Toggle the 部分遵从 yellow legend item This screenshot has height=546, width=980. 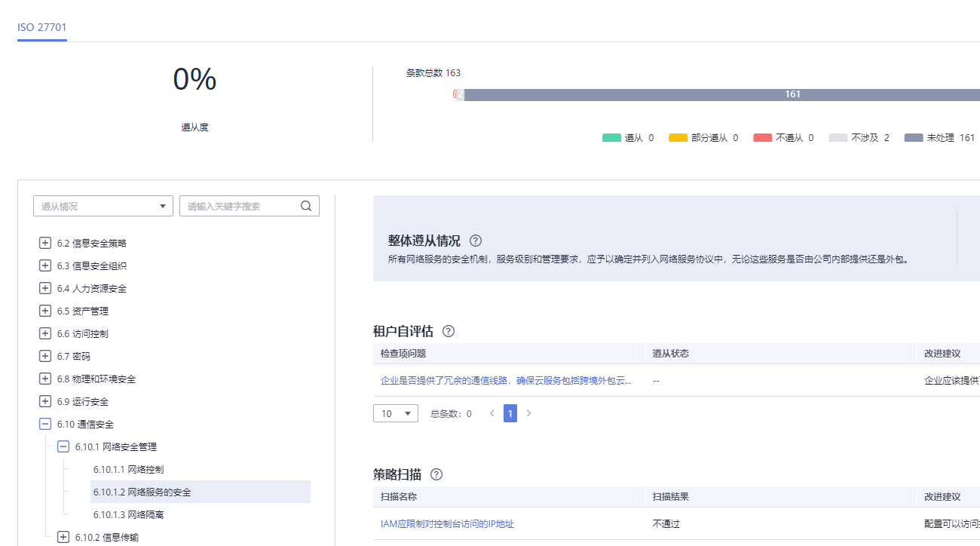[x=703, y=138]
